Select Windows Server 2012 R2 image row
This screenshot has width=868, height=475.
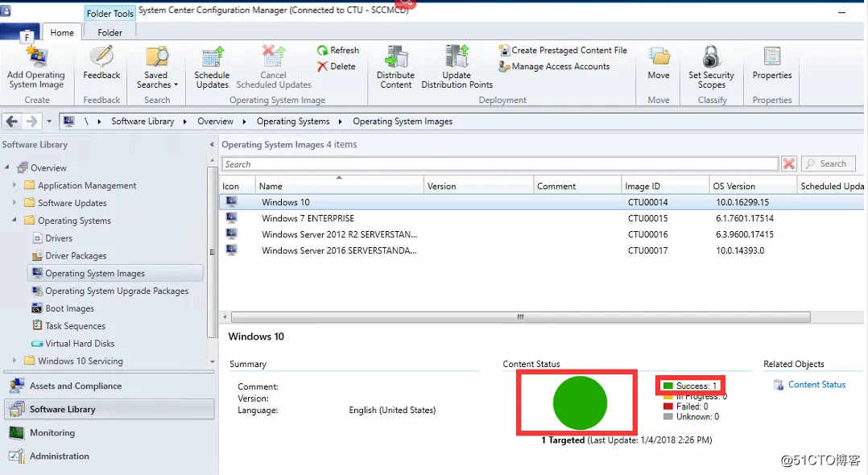tap(541, 234)
